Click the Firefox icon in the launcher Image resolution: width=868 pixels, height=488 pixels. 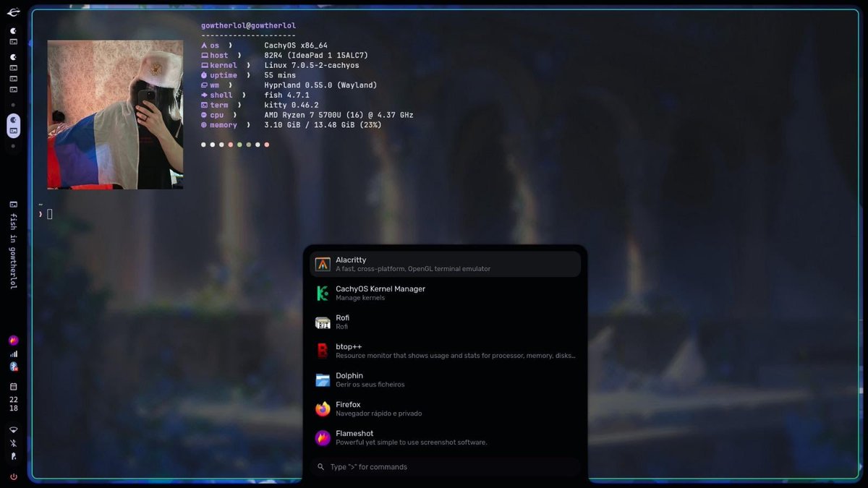coord(323,408)
